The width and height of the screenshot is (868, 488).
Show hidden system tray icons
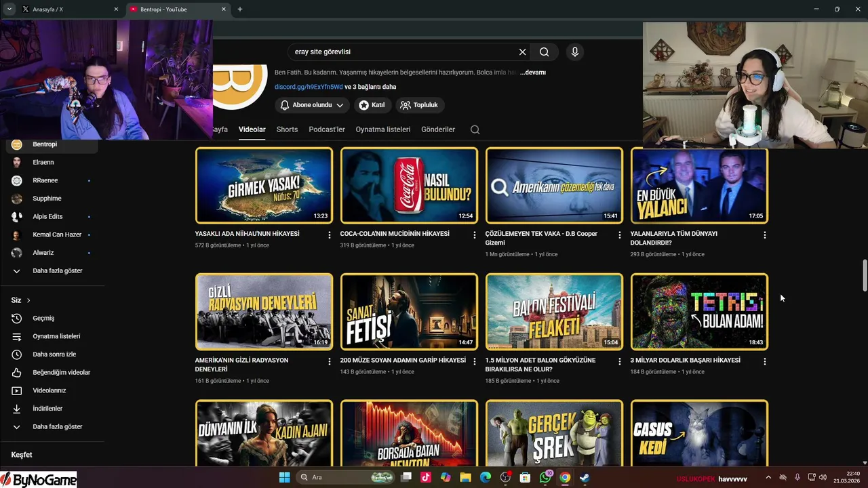pos(768,477)
